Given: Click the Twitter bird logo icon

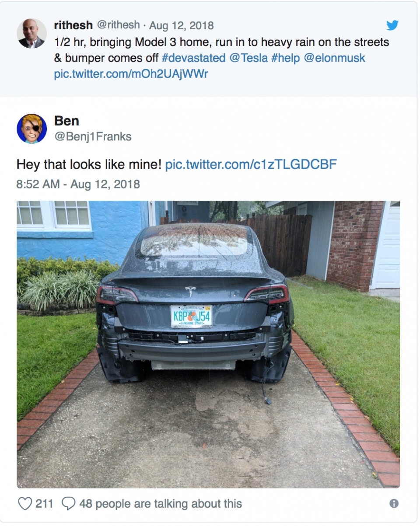Looking at the screenshot, I should [x=392, y=25].
